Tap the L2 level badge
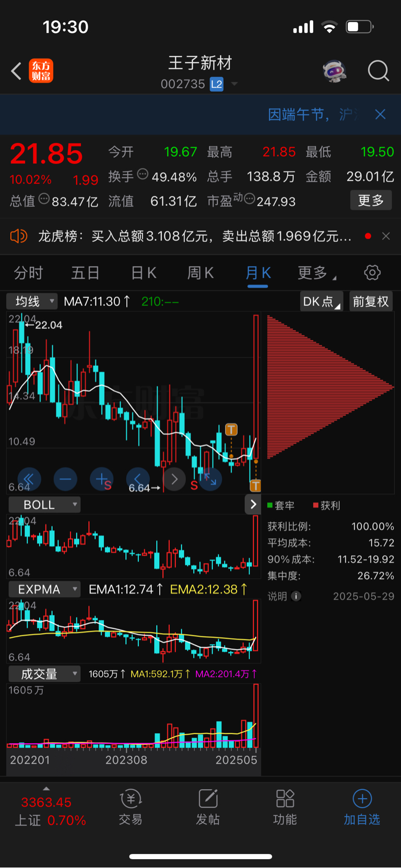 217,84
